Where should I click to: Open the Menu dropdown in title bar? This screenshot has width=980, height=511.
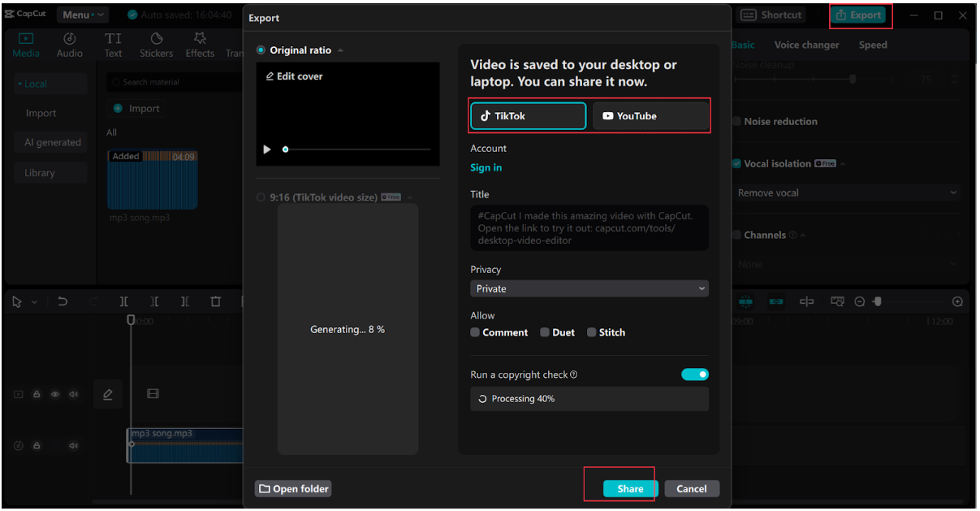[x=82, y=15]
